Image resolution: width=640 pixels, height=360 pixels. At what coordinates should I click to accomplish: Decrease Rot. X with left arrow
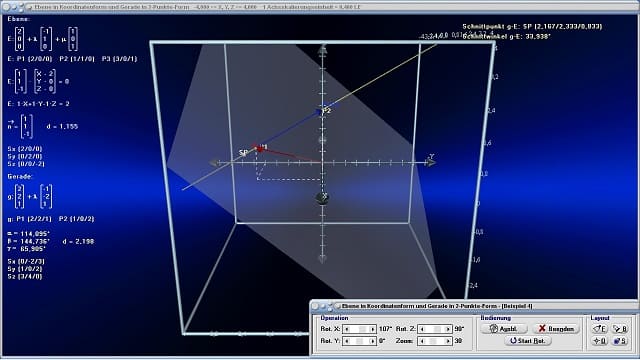[x=347, y=329]
